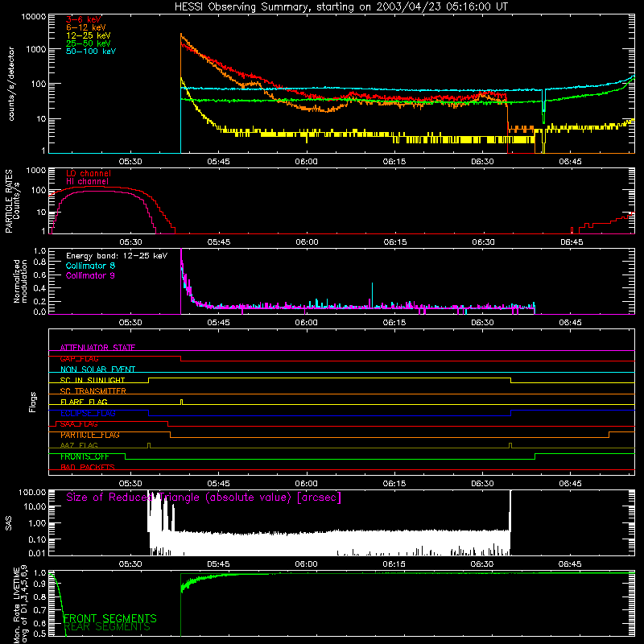The height and width of the screenshot is (644, 644).
Task: Click the Energy band: 12-25 keV label
Action: coord(117,256)
